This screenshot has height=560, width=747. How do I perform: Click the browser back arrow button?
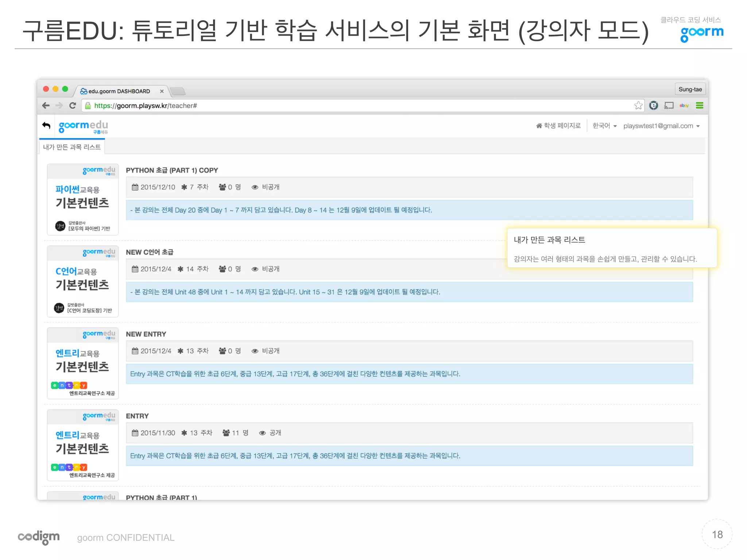pos(46,106)
